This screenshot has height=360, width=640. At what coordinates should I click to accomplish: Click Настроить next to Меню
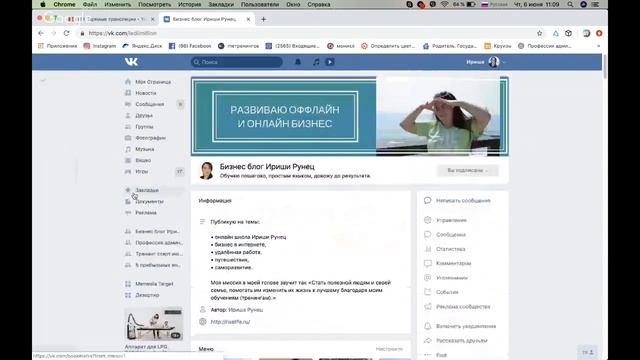pyautogui.click(x=389, y=349)
